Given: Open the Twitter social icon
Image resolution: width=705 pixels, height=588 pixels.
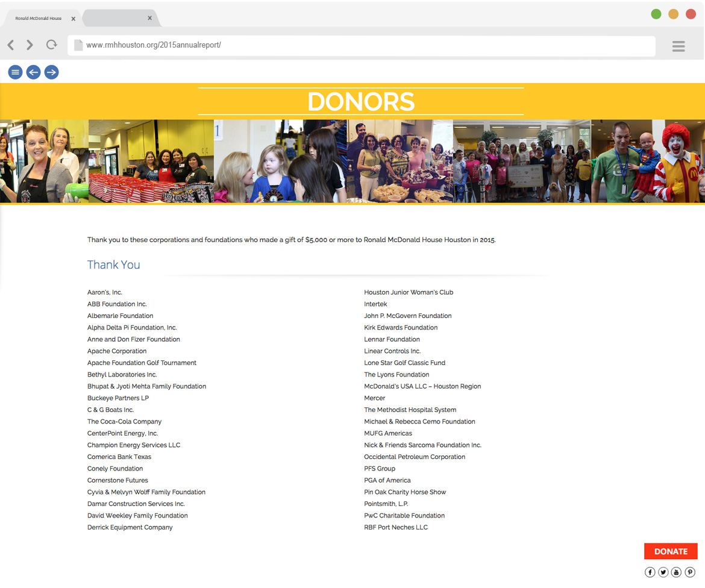Looking at the screenshot, I should 663,572.
